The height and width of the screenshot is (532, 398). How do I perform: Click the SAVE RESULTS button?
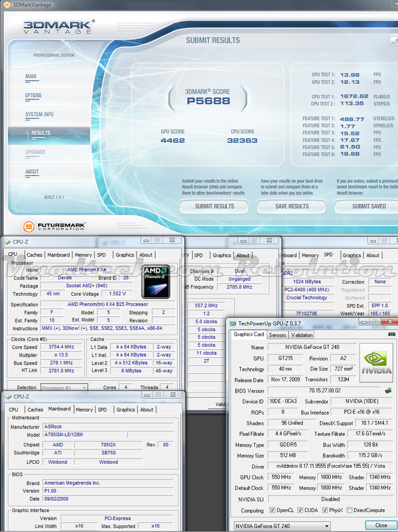click(x=292, y=206)
